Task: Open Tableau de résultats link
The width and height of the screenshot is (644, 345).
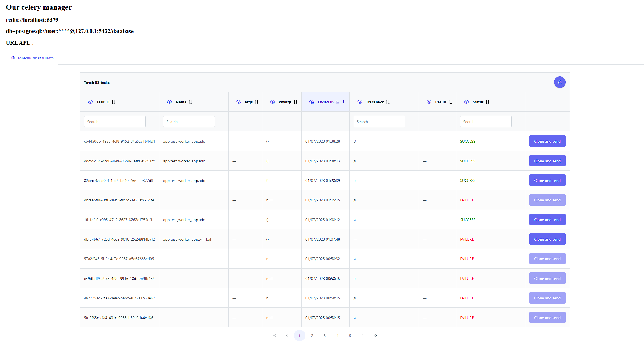Action: pyautogui.click(x=35, y=58)
